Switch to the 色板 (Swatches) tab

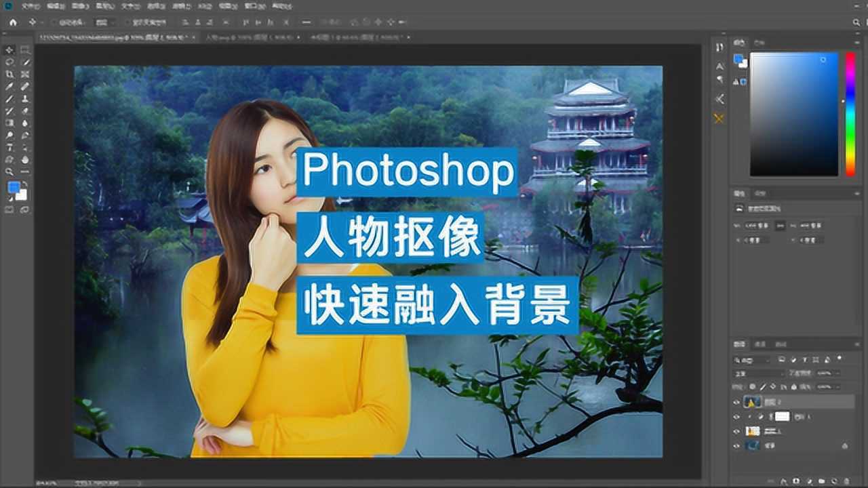pyautogui.click(x=760, y=43)
